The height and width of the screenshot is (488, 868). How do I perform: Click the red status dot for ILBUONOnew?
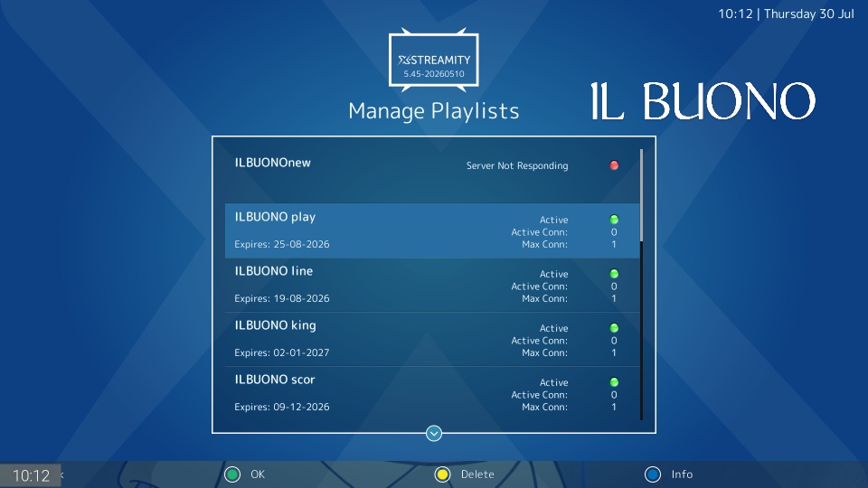tap(614, 165)
